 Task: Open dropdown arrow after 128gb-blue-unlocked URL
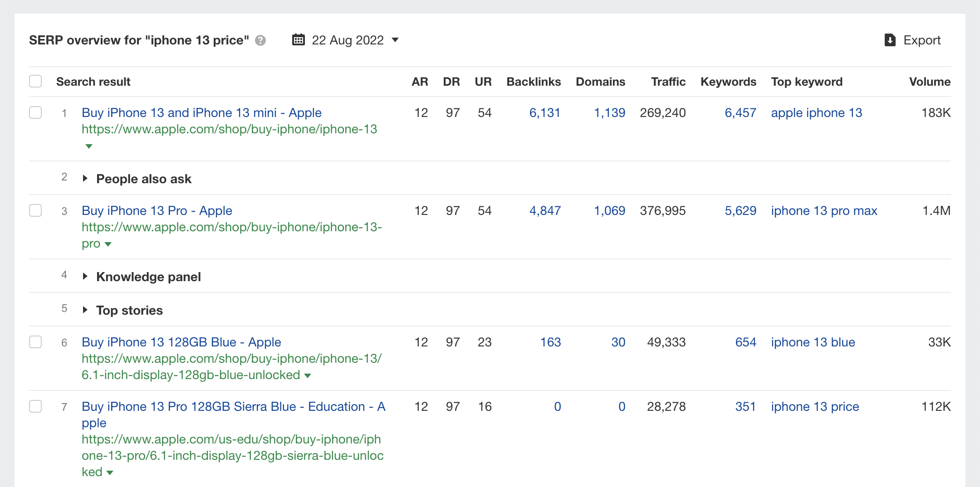(308, 375)
